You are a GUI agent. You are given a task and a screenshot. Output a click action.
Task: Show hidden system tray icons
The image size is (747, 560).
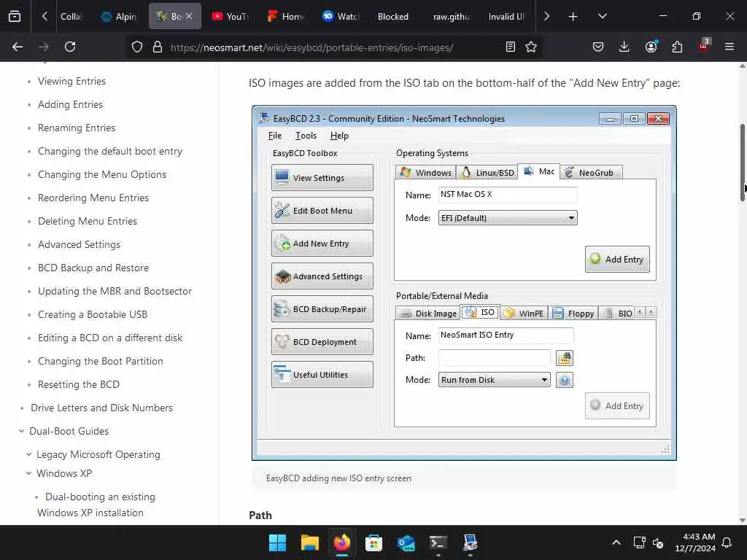[616, 542]
